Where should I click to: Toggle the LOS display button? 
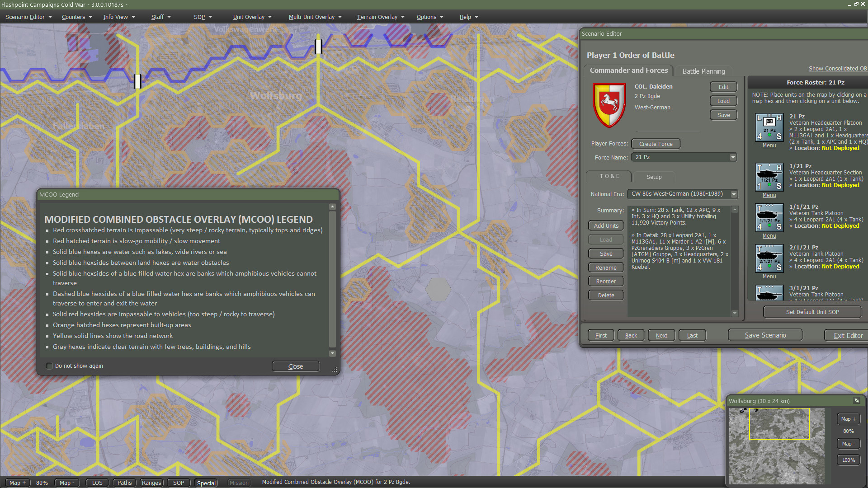pyautogui.click(x=97, y=483)
